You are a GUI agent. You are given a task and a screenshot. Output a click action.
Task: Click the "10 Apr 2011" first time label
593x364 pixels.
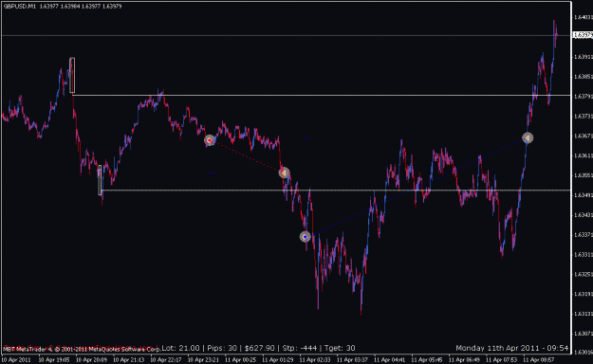16,359
